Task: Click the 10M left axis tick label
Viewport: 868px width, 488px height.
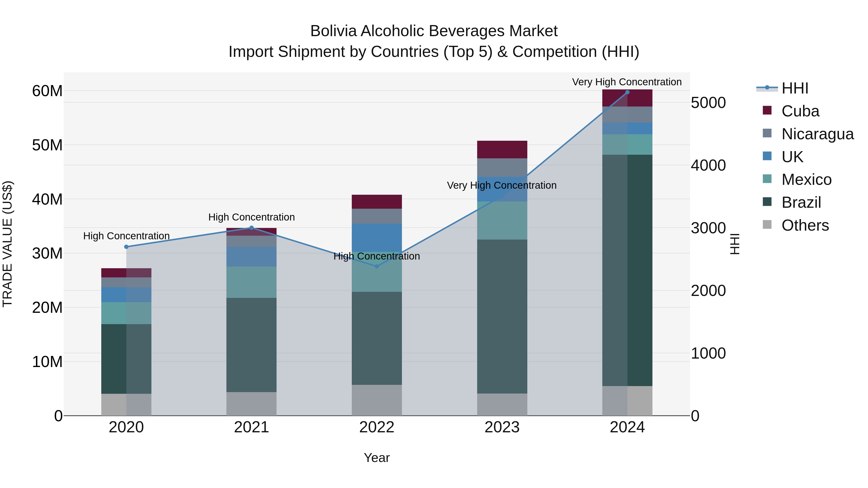Action: (47, 362)
